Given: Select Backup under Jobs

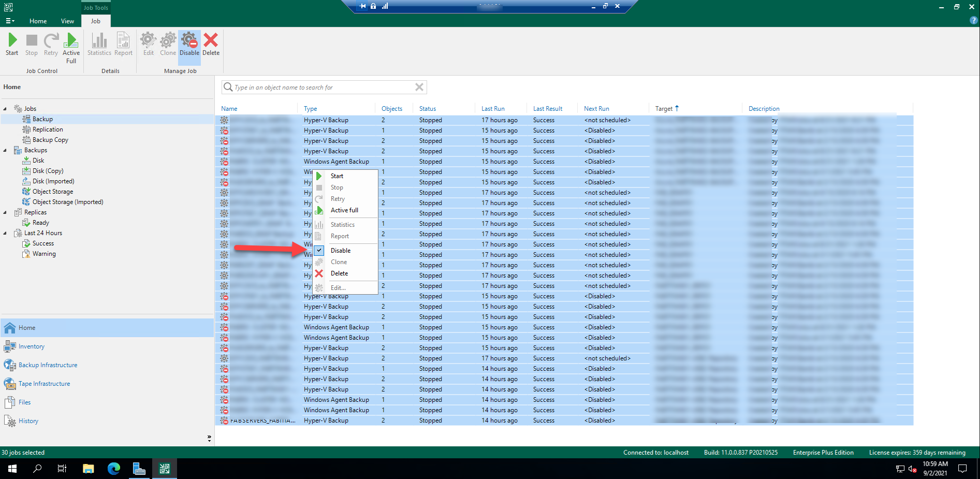Looking at the screenshot, I should click(42, 119).
